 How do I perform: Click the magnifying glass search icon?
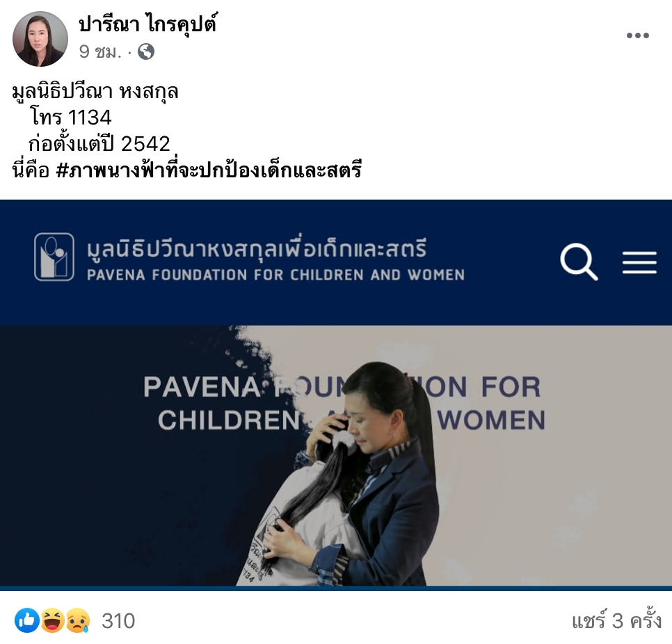579,261
